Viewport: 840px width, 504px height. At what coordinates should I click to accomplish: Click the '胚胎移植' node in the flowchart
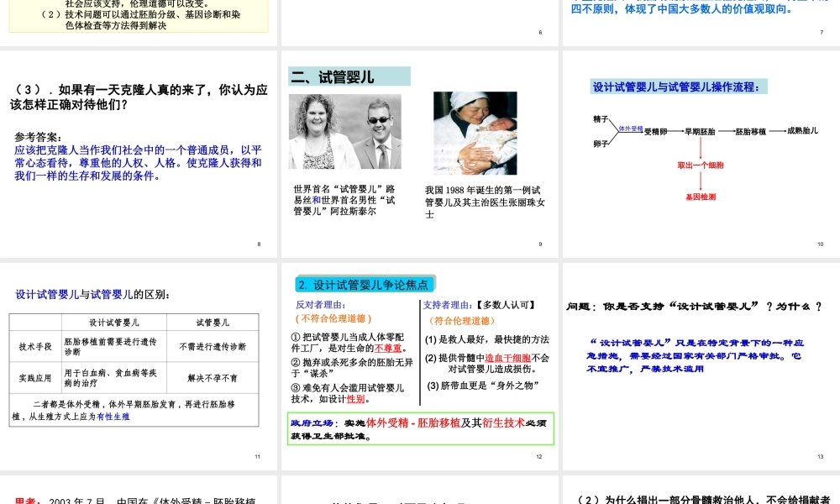(751, 132)
